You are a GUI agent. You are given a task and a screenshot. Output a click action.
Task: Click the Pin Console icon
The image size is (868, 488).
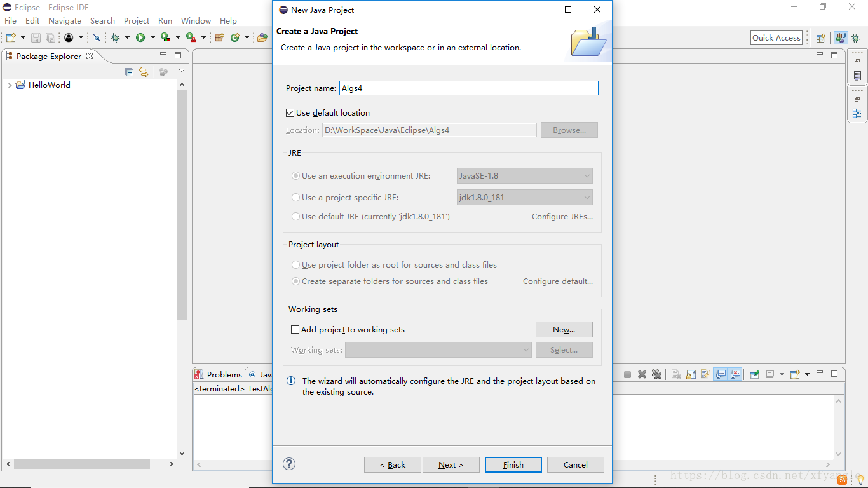coord(754,374)
